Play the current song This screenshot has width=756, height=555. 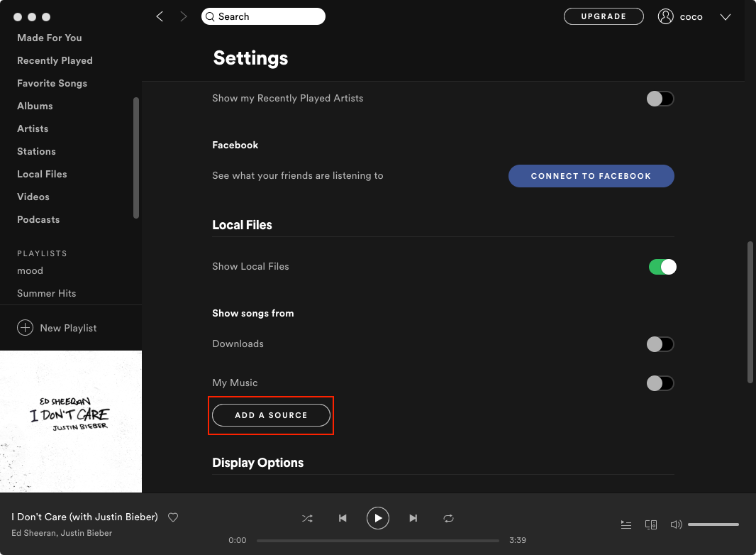pyautogui.click(x=377, y=518)
